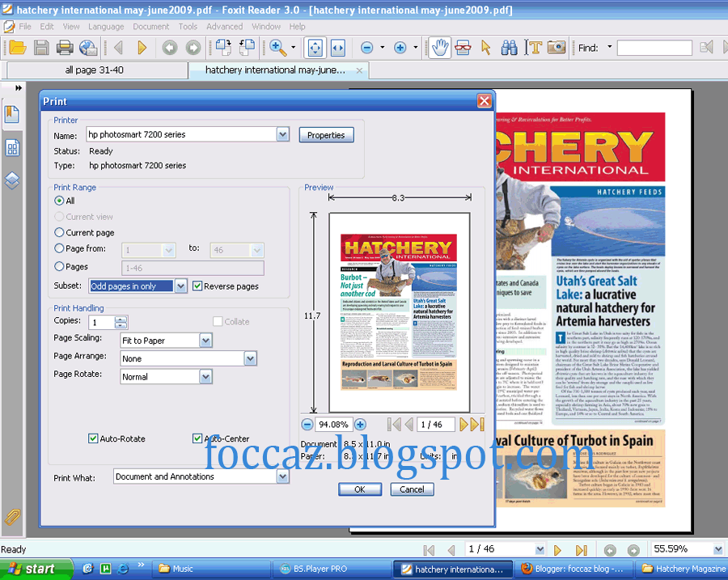Image resolution: width=728 pixels, height=580 pixels.
Task: Open the Page Rotate dropdown
Action: click(x=205, y=377)
